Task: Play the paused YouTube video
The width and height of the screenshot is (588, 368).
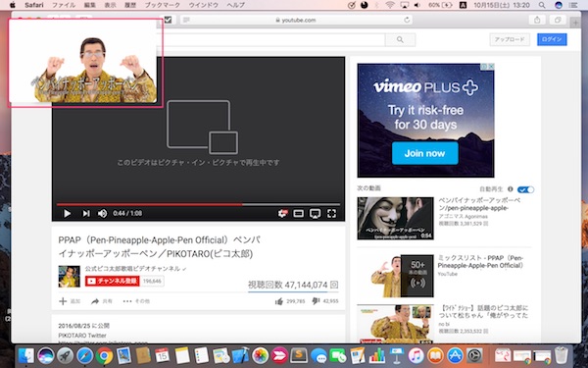Action: click(x=67, y=213)
